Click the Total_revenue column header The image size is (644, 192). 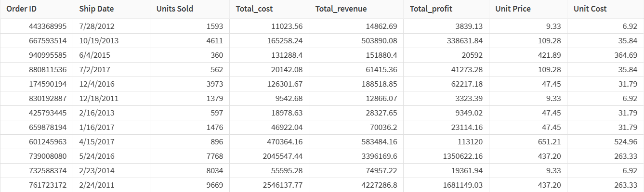(356, 9)
